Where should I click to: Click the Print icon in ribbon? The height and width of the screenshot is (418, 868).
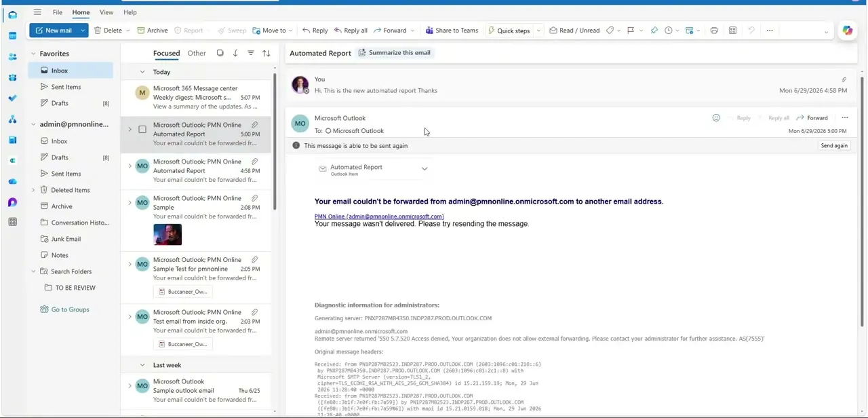point(714,31)
